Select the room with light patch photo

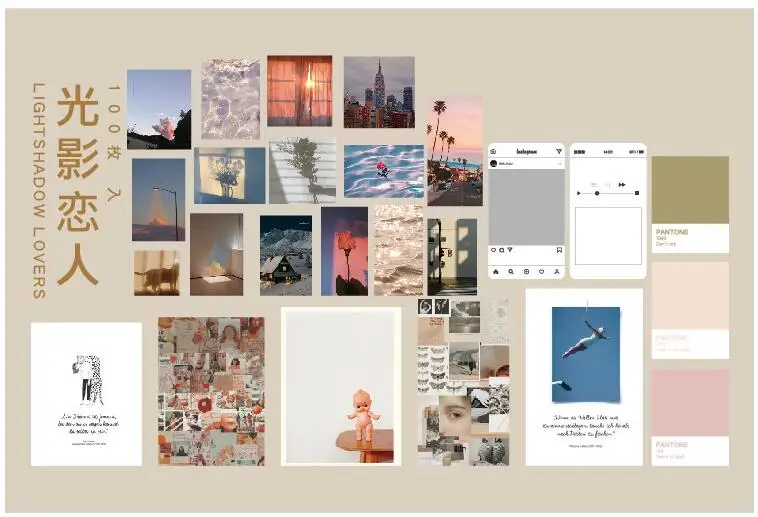pos(217,254)
